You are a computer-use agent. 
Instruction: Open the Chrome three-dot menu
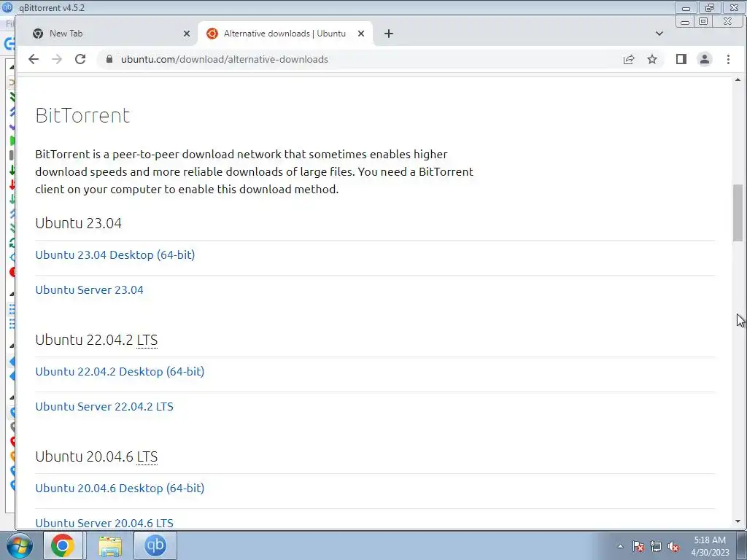(729, 59)
